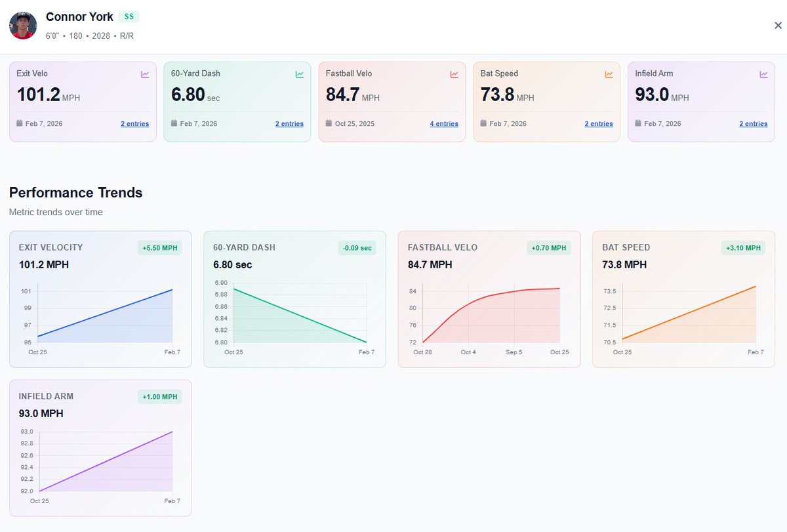This screenshot has height=532, width=787.
Task: Click calendar icon on 60-Yard Dash card
Action: point(174,123)
